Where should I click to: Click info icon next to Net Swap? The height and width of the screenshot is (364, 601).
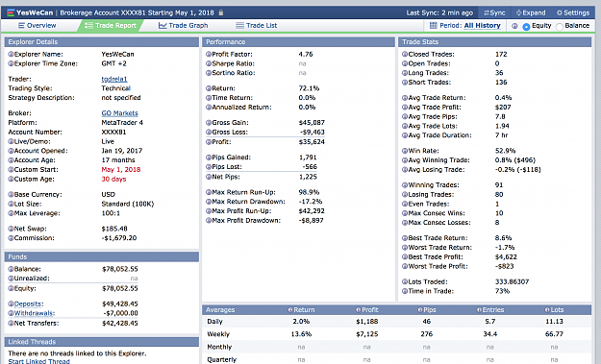click(11, 229)
